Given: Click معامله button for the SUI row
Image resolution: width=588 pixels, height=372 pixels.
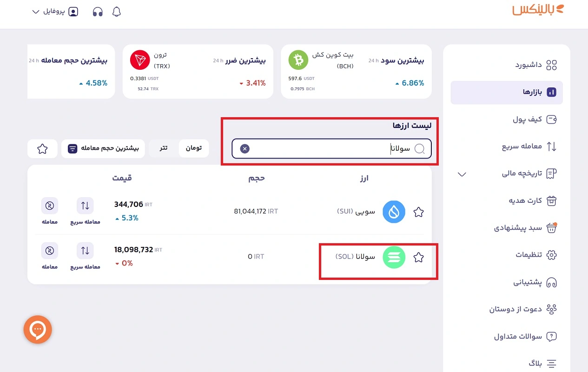Looking at the screenshot, I should (x=50, y=211).
